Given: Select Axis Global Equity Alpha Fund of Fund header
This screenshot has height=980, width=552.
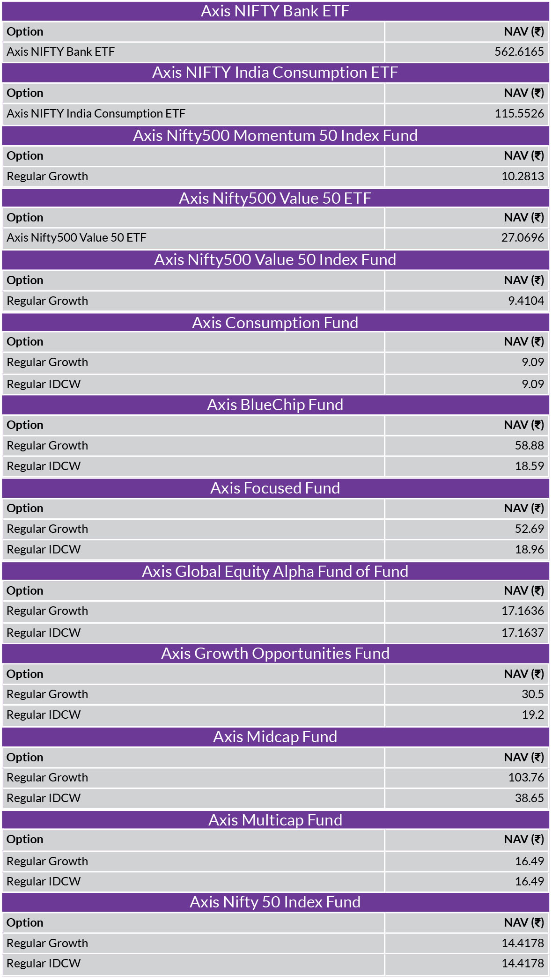Looking at the screenshot, I should coord(275,571).
